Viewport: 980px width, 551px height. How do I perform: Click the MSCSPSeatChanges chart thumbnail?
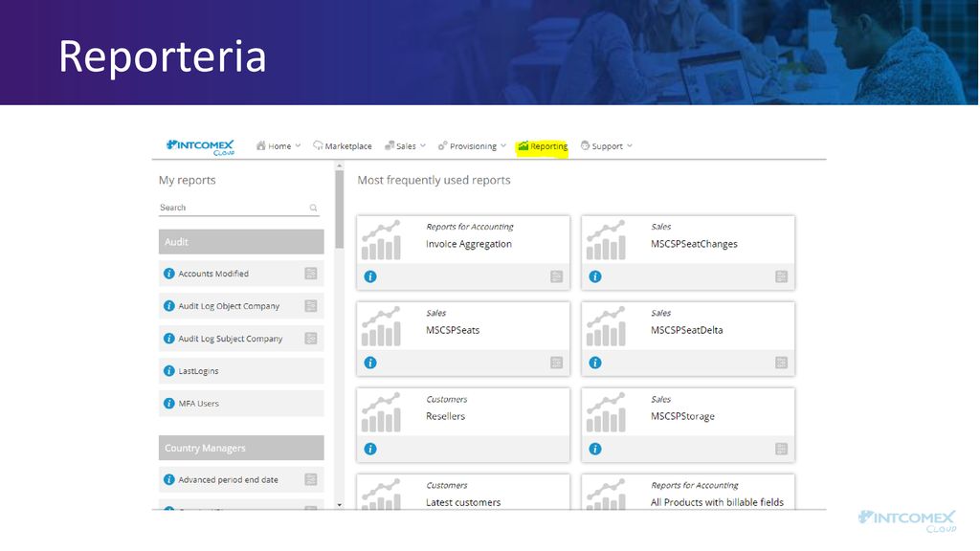click(606, 240)
